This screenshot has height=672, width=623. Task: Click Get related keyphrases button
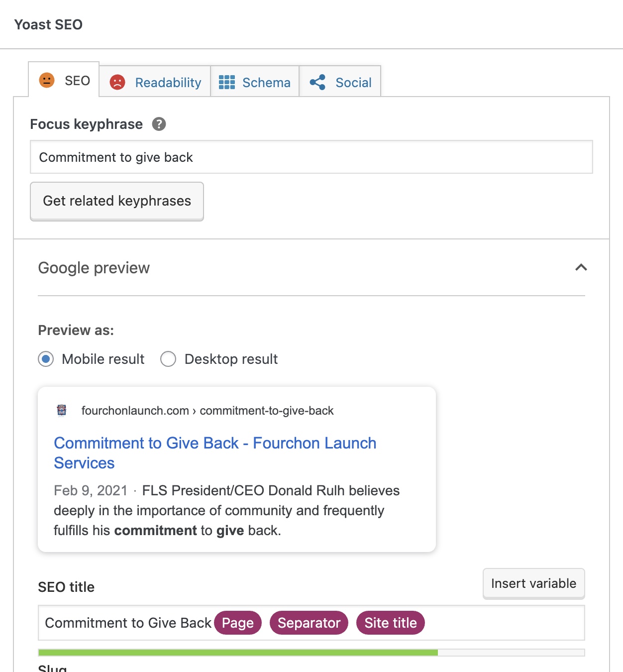pos(117,201)
